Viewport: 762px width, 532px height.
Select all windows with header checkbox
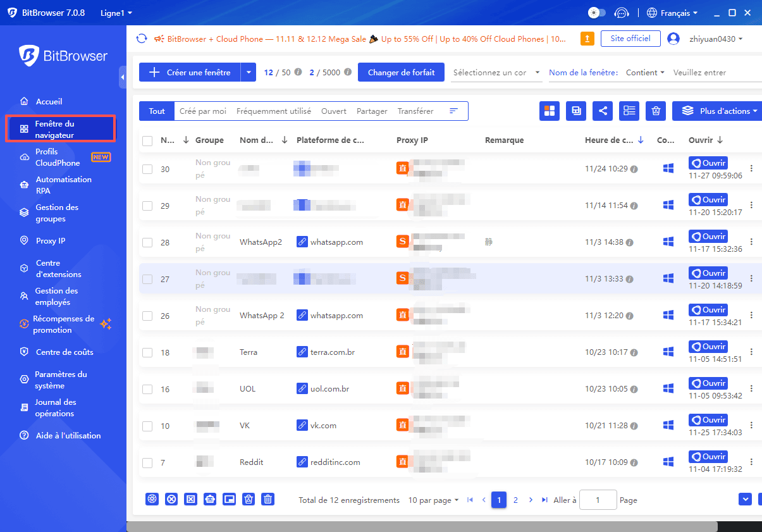[x=147, y=140]
